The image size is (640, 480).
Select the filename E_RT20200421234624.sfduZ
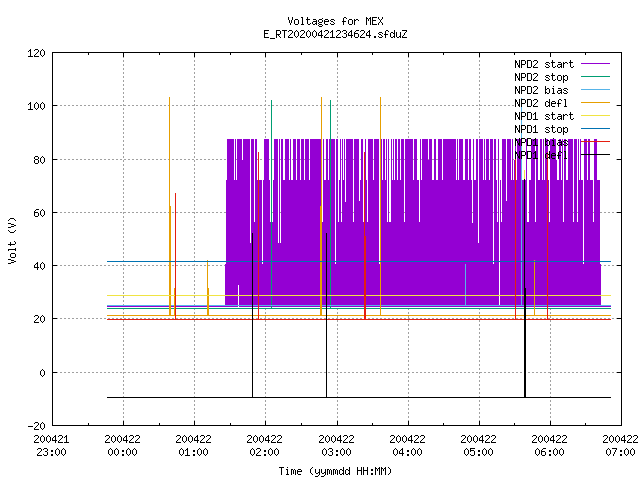tap(335, 34)
